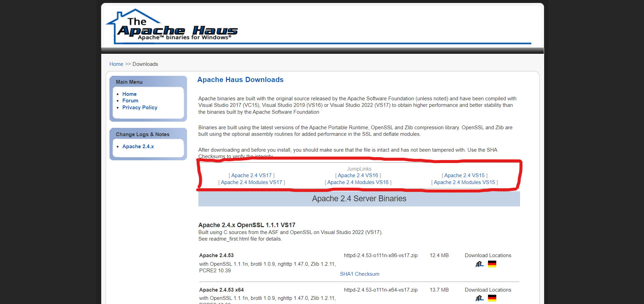Click the 13.7 MB file size
The height and width of the screenshot is (304, 644).
tap(439, 290)
